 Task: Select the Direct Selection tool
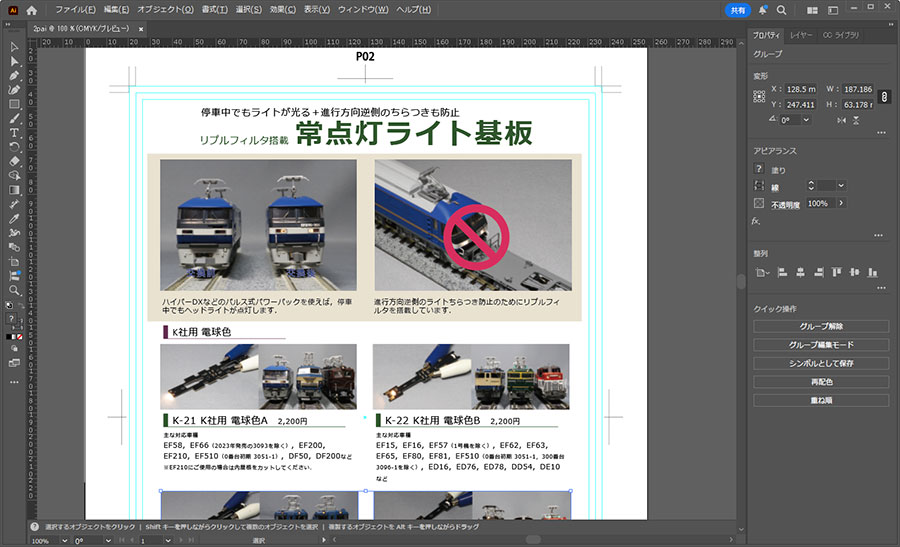tap(14, 61)
